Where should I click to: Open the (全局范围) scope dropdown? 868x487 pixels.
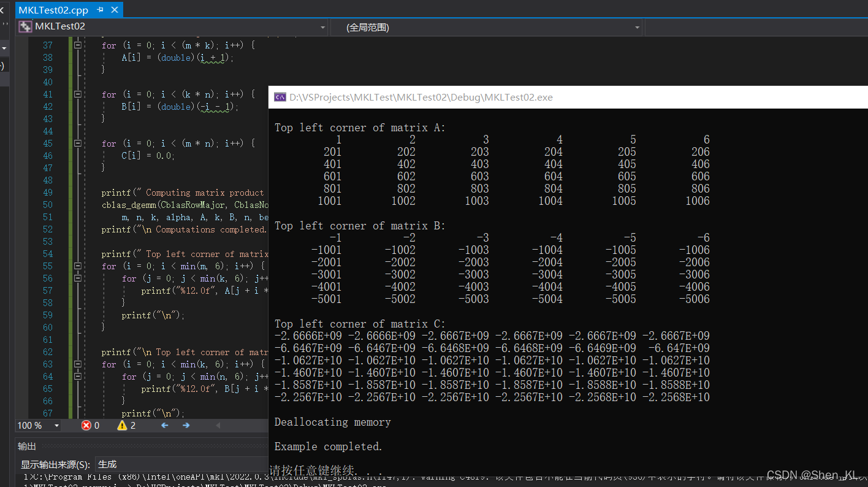pyautogui.click(x=638, y=28)
